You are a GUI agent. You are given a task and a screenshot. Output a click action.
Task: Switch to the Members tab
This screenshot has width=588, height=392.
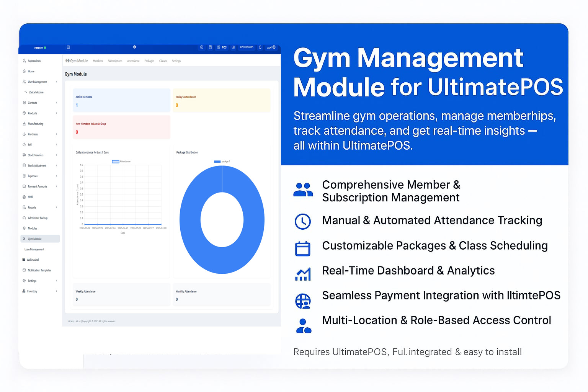tap(98, 61)
